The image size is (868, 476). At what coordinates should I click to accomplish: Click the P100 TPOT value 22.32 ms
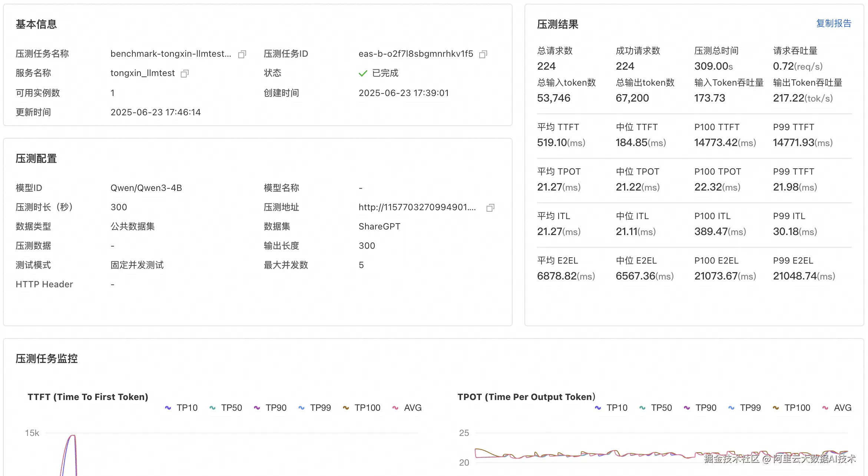(x=717, y=187)
